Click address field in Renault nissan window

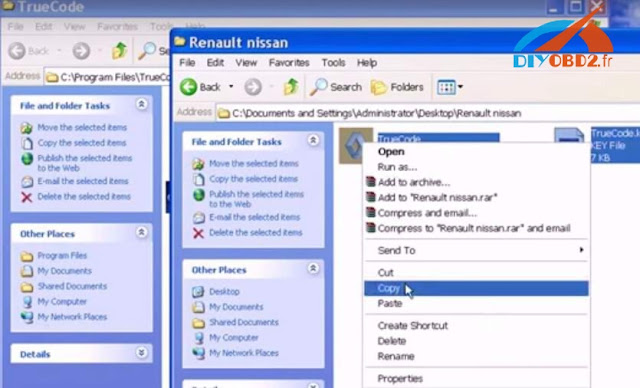click(x=428, y=113)
